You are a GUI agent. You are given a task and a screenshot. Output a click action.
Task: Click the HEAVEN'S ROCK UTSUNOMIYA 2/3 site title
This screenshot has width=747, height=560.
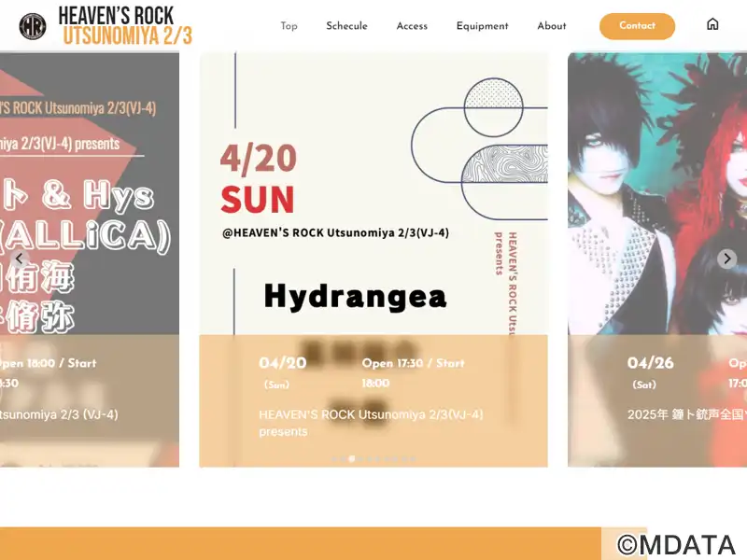coord(126,26)
